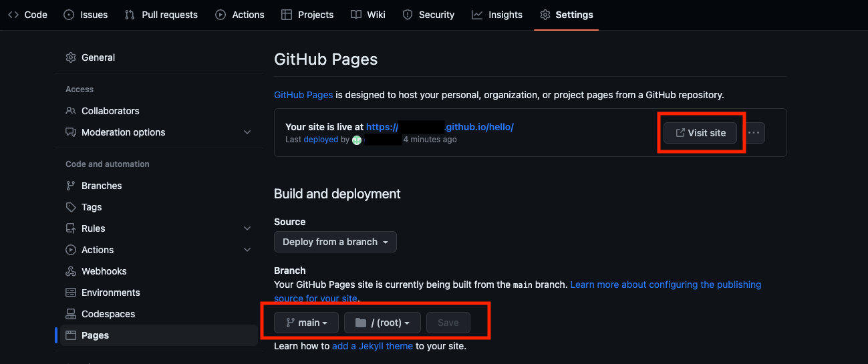Click the book icon beside Wiki

tap(356, 15)
